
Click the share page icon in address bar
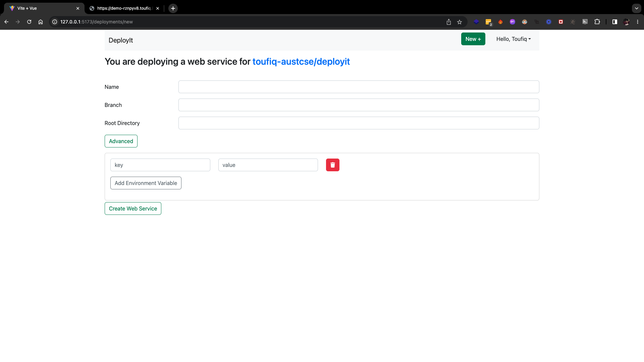coord(448,22)
